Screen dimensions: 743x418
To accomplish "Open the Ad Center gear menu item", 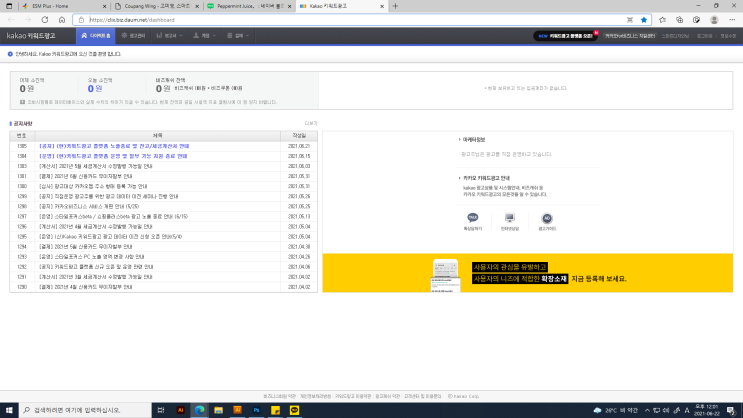I will (133, 36).
